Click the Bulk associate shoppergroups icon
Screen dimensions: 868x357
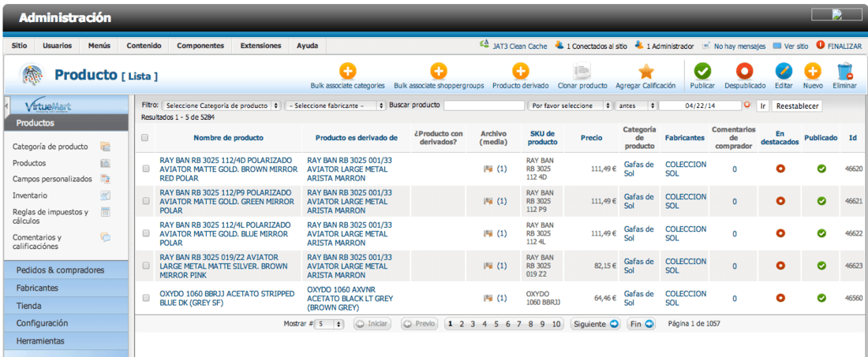tap(439, 71)
